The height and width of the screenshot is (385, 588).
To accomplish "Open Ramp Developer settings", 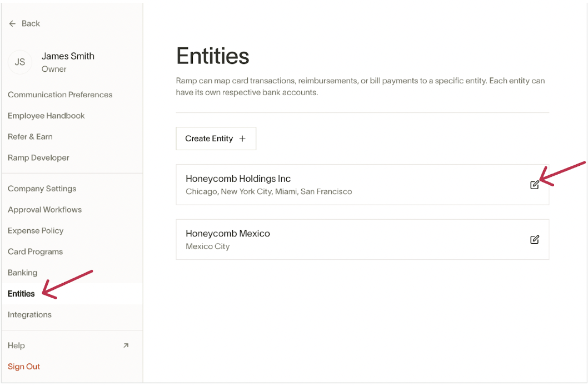I will pyautogui.click(x=38, y=157).
